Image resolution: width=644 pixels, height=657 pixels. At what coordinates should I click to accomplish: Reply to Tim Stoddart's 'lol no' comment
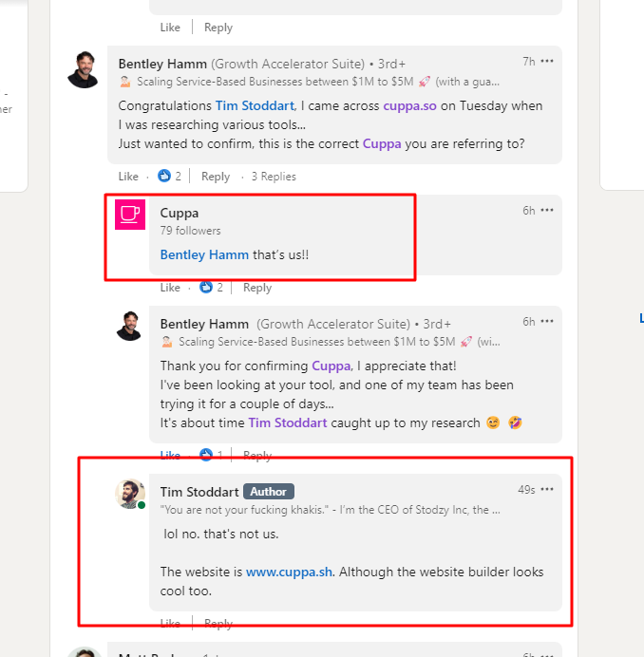click(x=218, y=624)
